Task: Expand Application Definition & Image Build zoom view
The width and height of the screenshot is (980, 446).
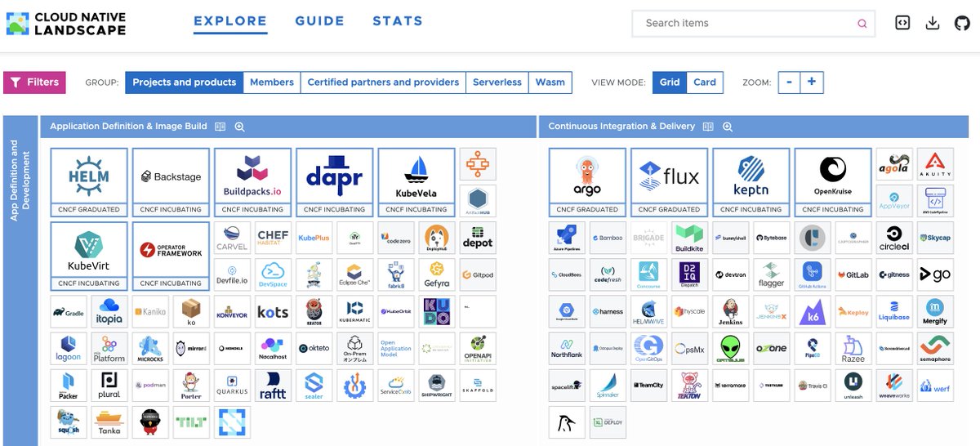Action: click(239, 127)
